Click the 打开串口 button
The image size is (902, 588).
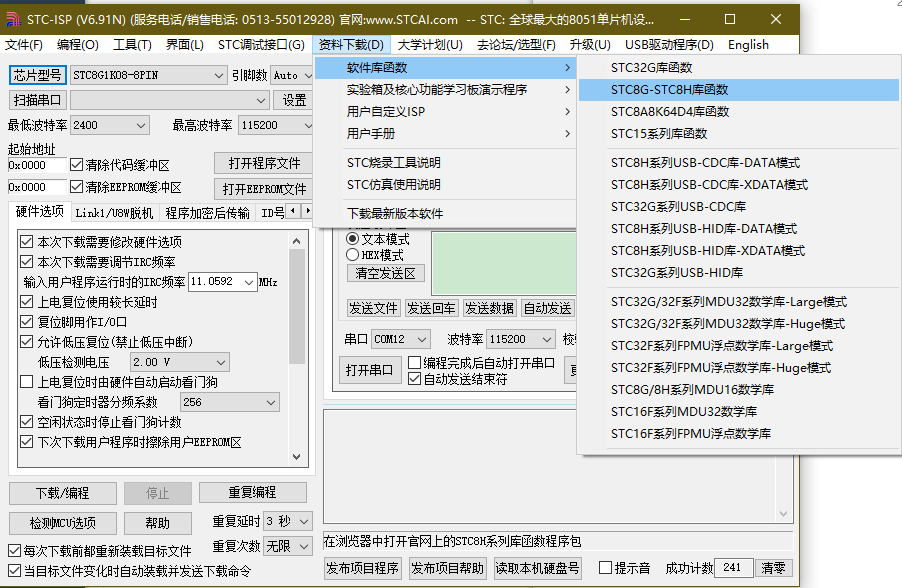(x=369, y=370)
